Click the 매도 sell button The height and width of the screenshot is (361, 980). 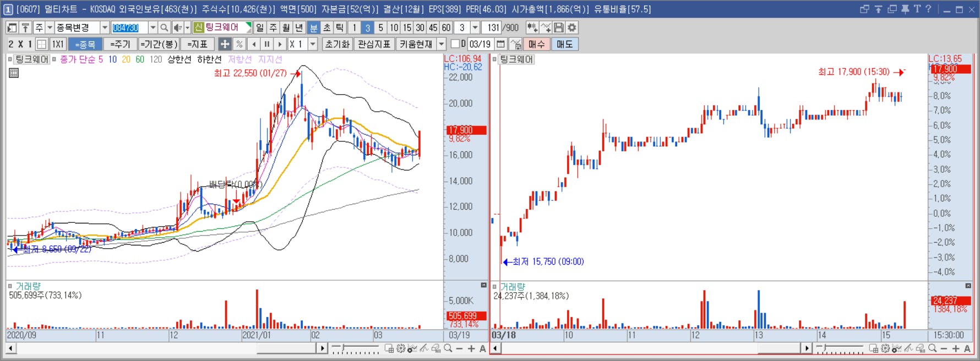(x=564, y=44)
